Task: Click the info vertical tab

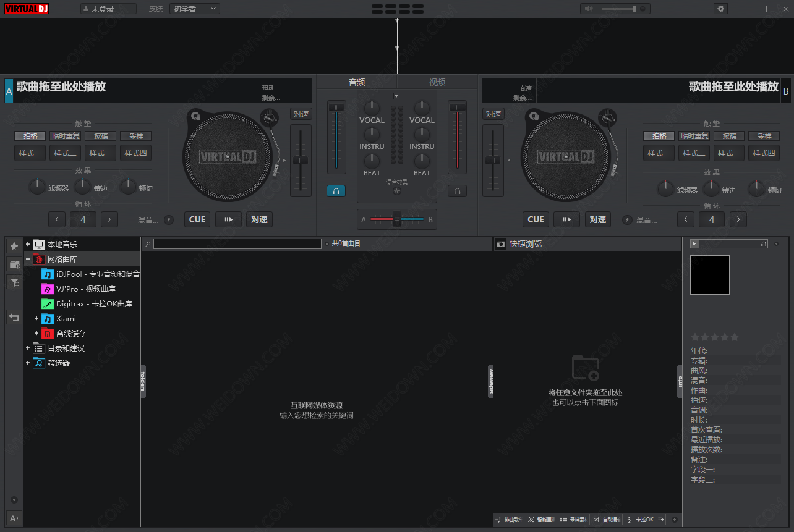Action: tap(680, 381)
